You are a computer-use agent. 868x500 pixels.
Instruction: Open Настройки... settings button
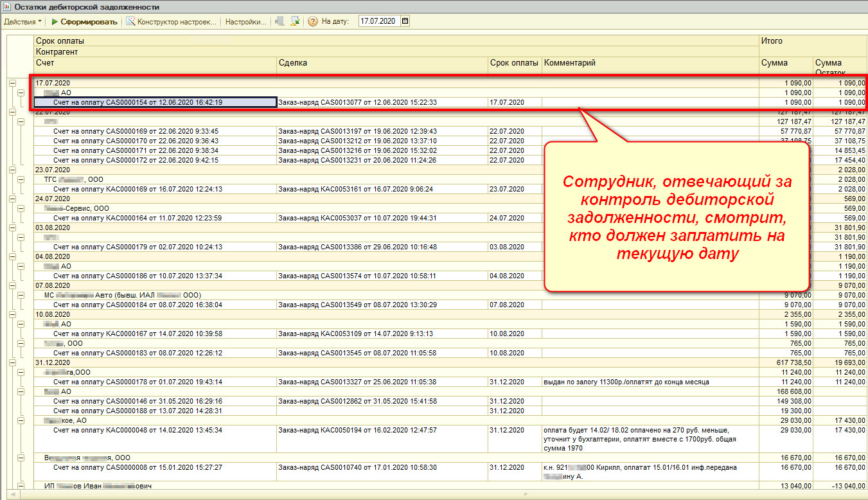245,21
